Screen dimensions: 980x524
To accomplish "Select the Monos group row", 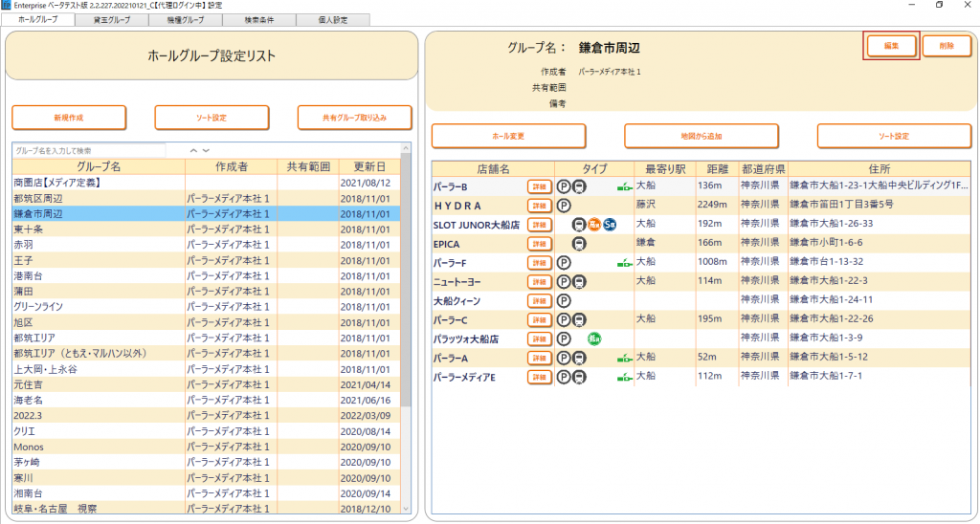I will coord(207,447).
